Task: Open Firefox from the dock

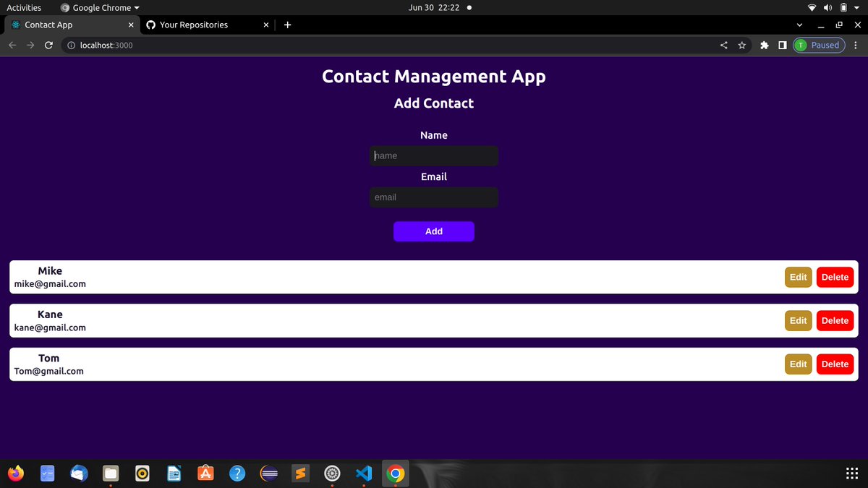Action: point(16,474)
